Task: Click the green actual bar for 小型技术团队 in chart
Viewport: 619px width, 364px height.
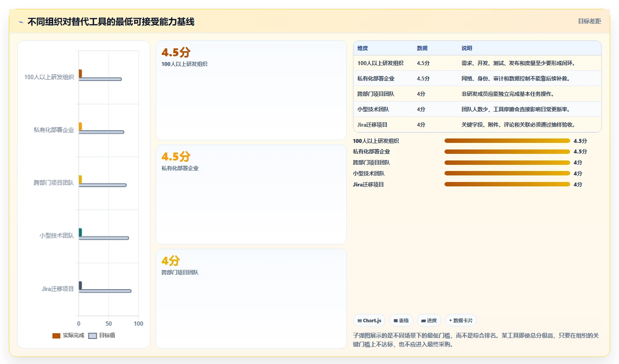Action: coord(80,233)
